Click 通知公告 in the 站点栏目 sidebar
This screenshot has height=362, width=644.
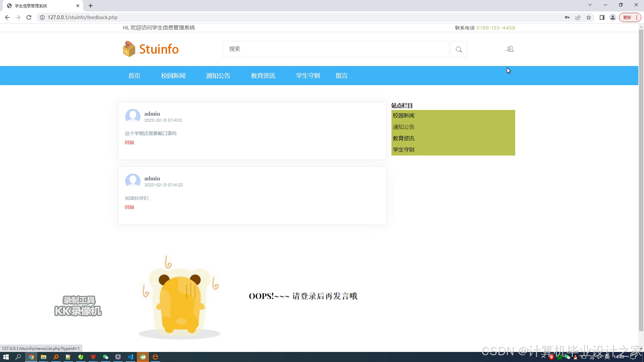pos(404,127)
